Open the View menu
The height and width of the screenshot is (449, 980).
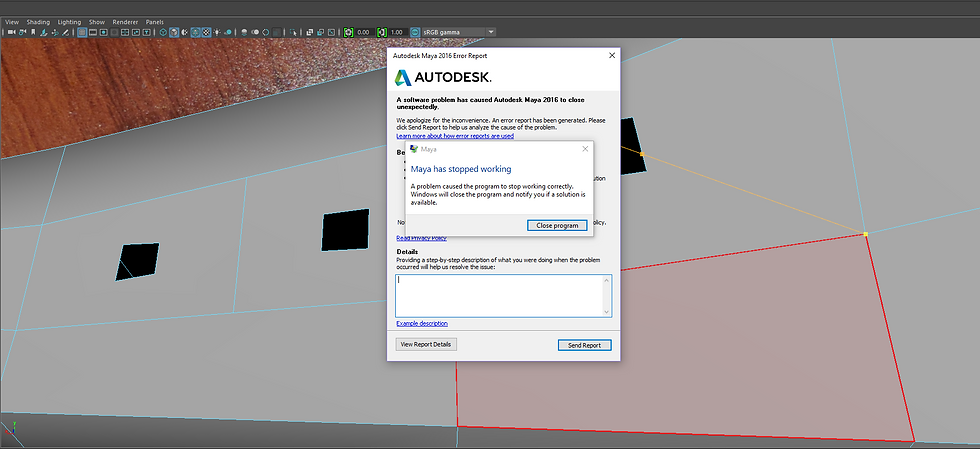[12, 22]
